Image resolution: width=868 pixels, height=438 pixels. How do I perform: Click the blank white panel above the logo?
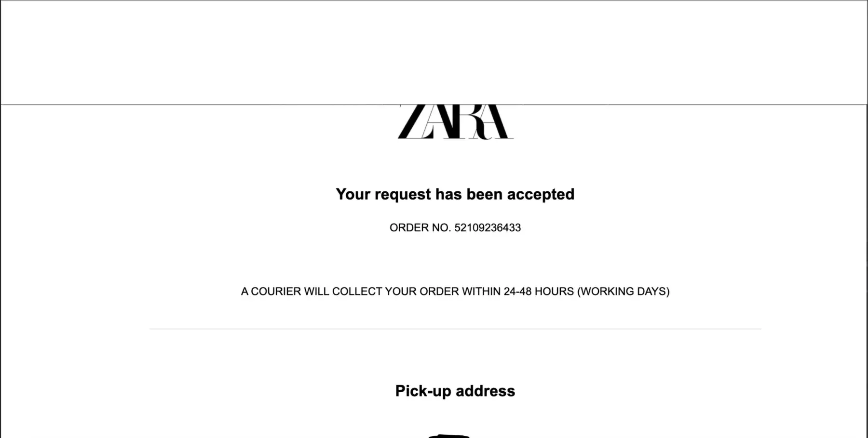coord(434,52)
